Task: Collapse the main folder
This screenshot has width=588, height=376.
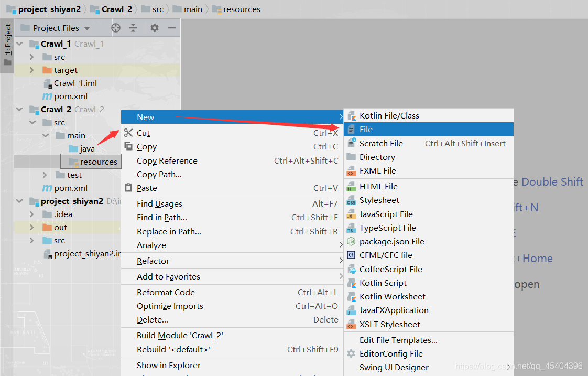Action: (x=46, y=136)
